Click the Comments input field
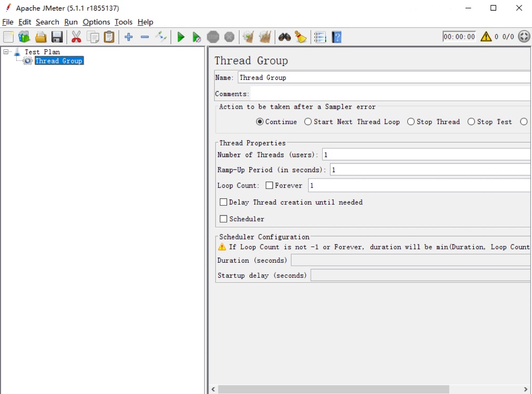Viewport: 532px width, 394px height. tap(391, 94)
